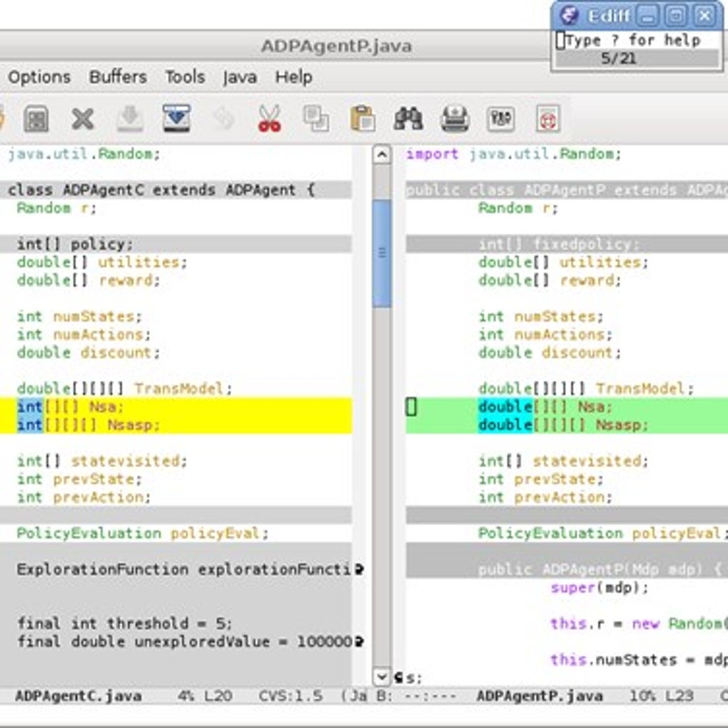
Task: Click the CVS:1.5 mode line indicator
Action: [x=290, y=696]
